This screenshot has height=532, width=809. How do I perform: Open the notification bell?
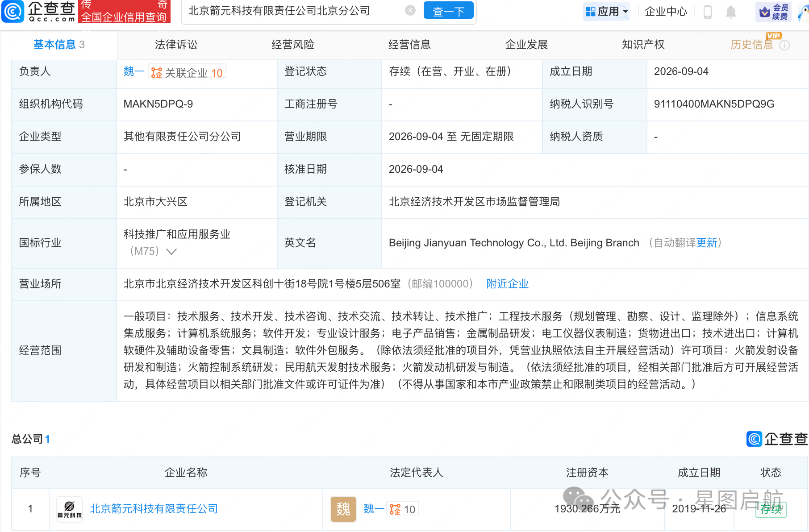(730, 12)
